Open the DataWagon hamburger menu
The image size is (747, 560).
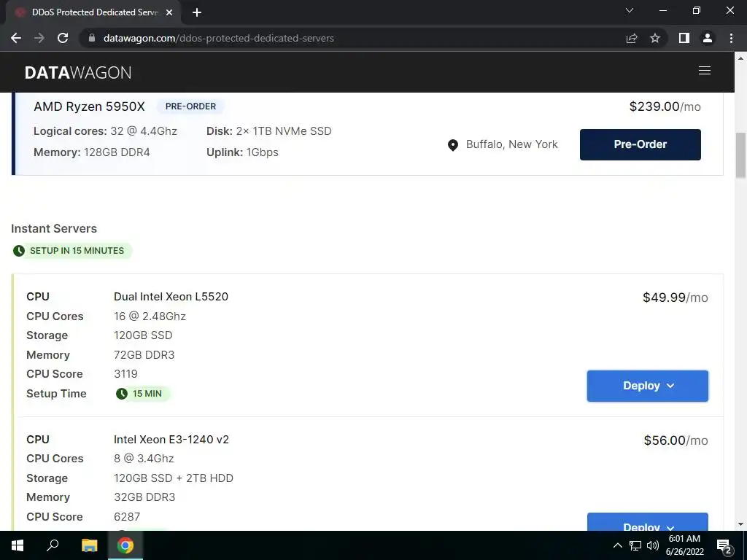click(x=705, y=71)
